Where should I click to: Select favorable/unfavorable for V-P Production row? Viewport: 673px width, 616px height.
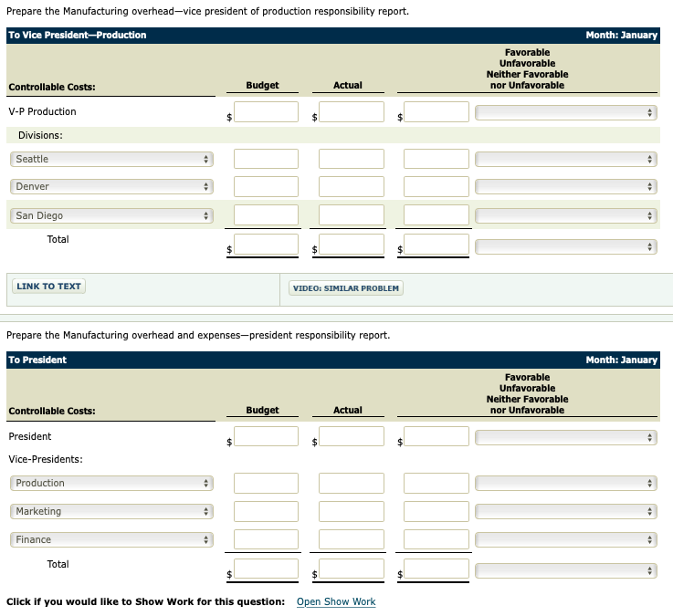coord(565,113)
